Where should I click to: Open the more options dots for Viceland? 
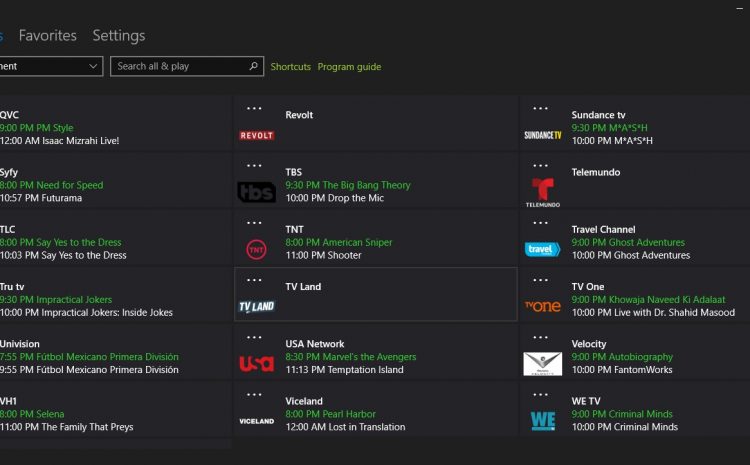[x=254, y=395]
